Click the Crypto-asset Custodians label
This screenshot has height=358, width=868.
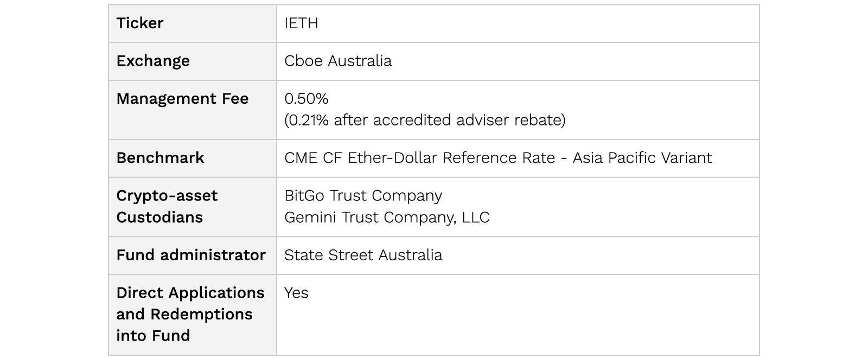pyautogui.click(x=167, y=206)
